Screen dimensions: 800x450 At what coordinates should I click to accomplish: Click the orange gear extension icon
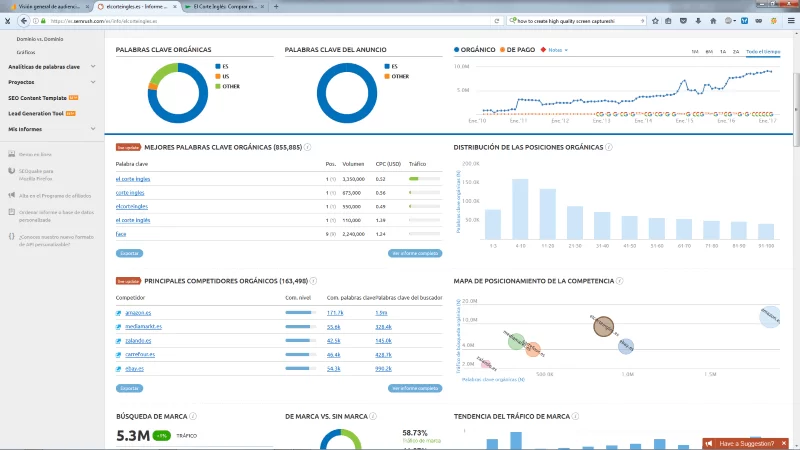[x=774, y=21]
